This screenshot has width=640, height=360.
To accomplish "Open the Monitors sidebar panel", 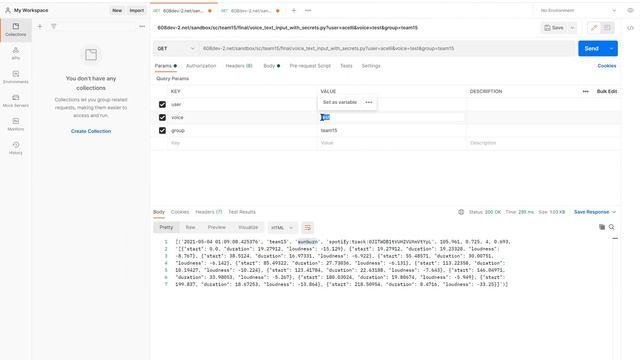I will (x=16, y=124).
